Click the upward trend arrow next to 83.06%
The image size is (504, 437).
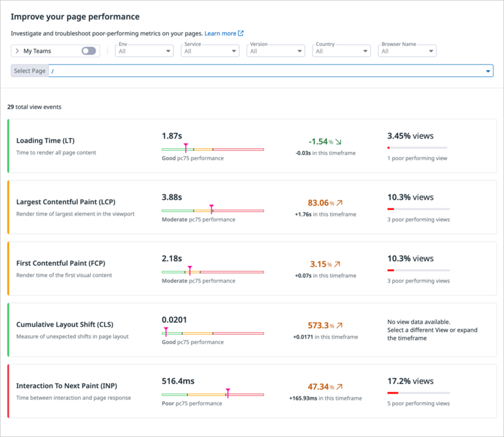point(340,202)
